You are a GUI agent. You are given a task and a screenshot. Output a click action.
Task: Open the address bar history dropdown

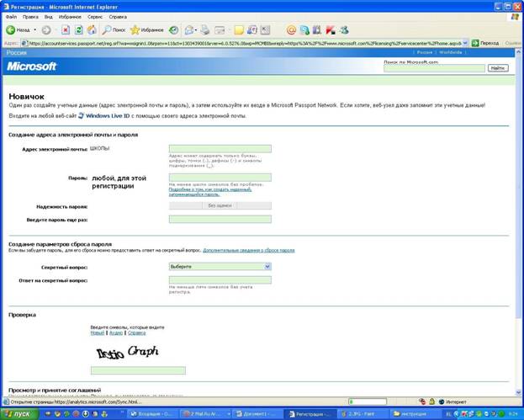(465, 43)
